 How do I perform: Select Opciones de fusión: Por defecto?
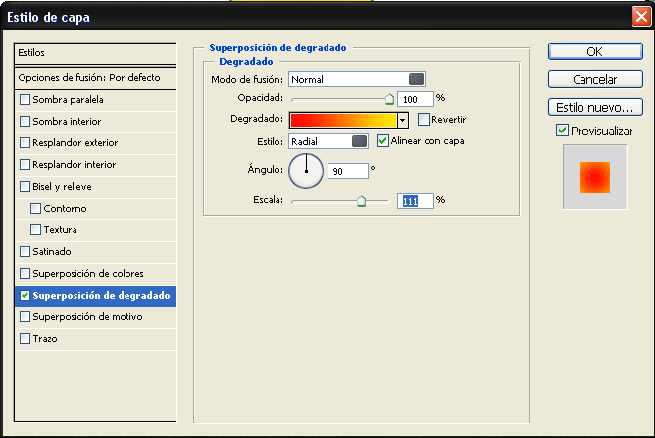pos(95,78)
